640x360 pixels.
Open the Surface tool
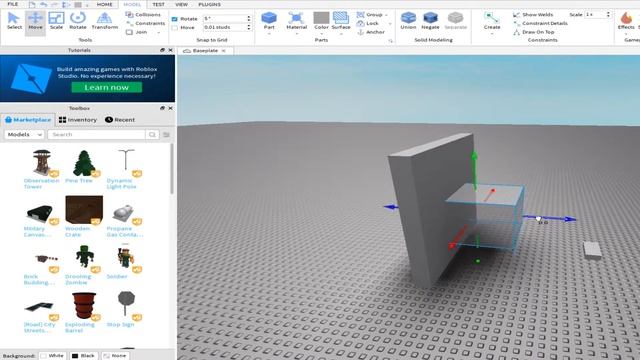click(x=341, y=20)
